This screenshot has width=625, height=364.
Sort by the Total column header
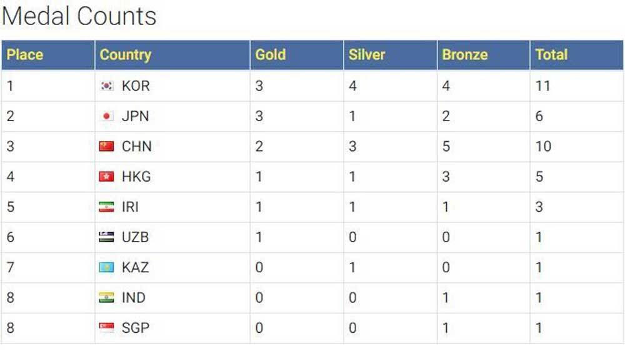551,55
